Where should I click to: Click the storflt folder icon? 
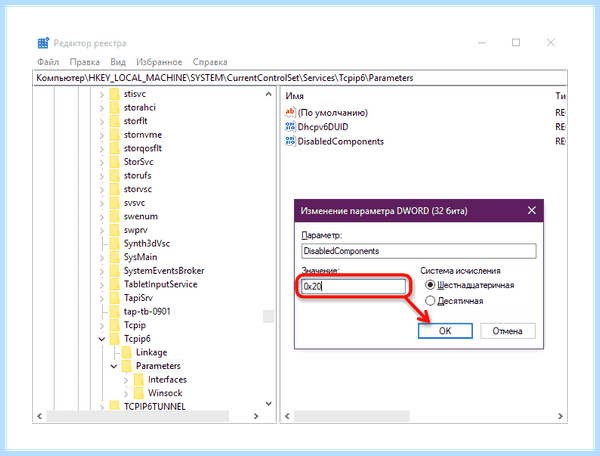(x=114, y=121)
